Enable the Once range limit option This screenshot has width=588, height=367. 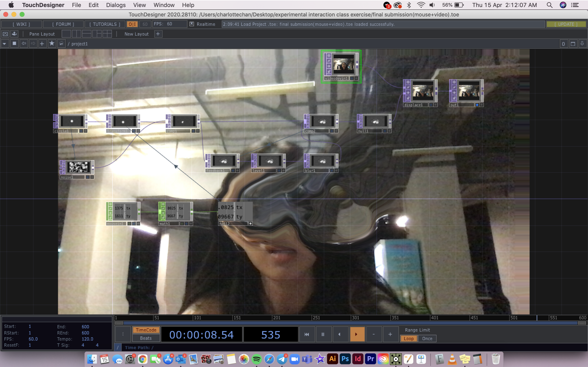(427, 339)
